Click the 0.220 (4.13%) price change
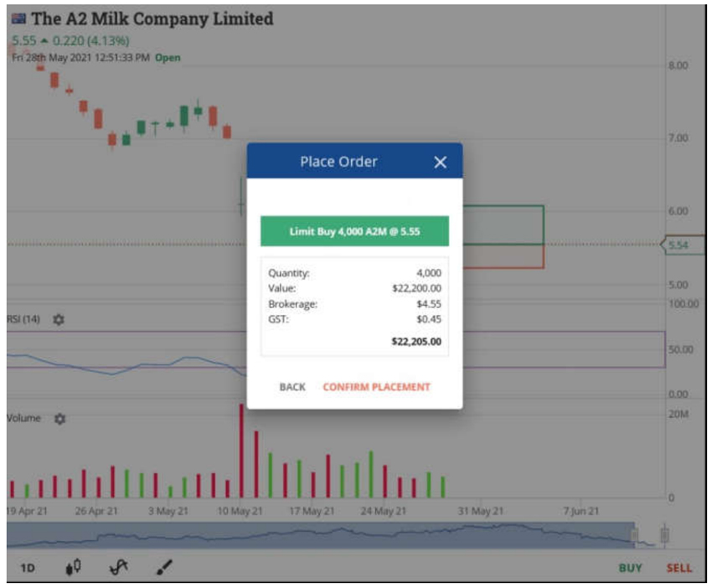 [x=90, y=41]
